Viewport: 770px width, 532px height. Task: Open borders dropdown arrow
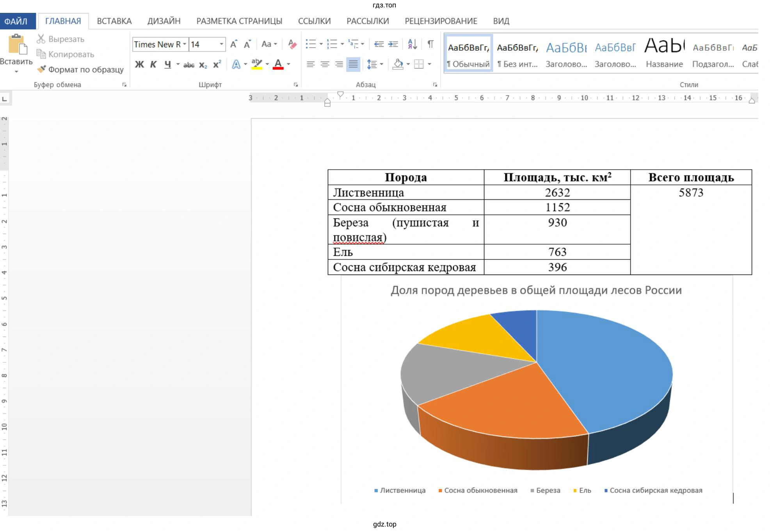tap(429, 64)
